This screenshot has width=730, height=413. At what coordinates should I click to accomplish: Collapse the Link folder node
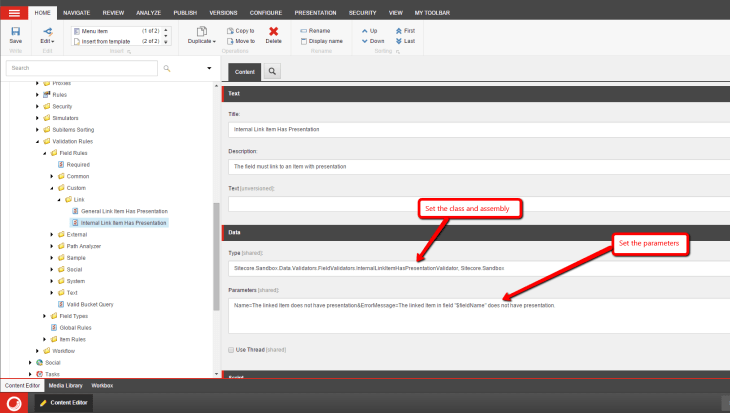click(59, 199)
